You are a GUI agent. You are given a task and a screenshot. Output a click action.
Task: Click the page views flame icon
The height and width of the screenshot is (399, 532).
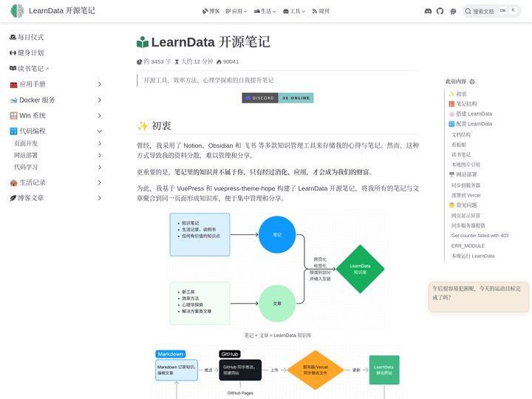point(219,62)
